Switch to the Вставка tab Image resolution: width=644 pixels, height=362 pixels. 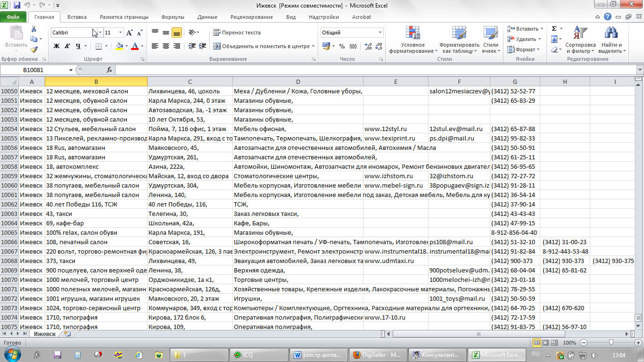click(77, 17)
